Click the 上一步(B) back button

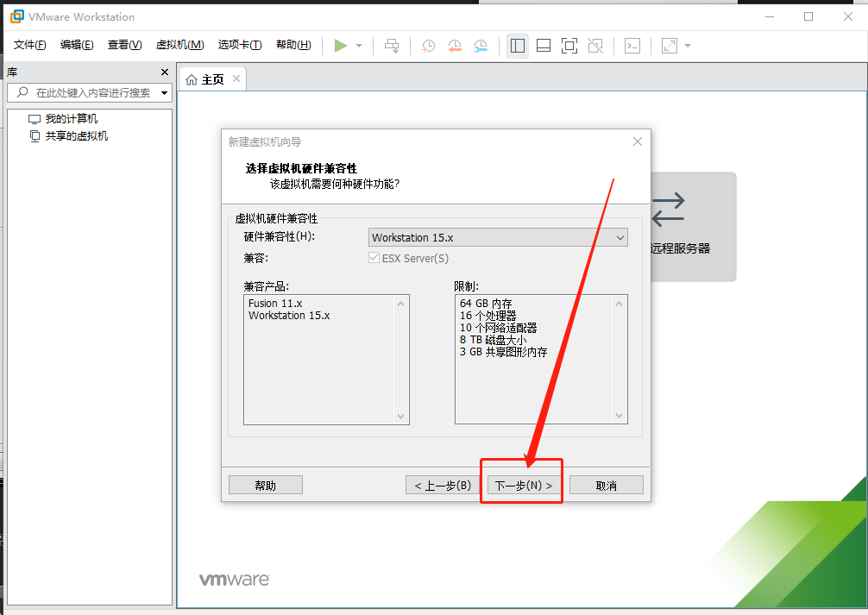pyautogui.click(x=443, y=485)
